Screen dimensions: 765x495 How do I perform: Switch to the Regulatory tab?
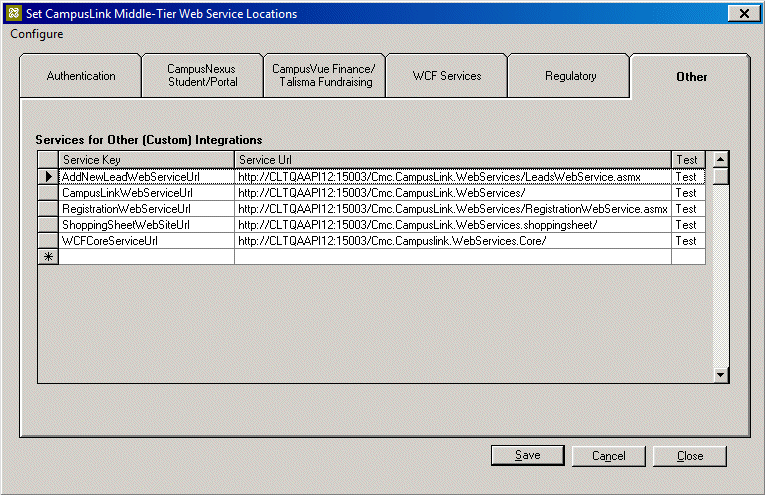570,76
